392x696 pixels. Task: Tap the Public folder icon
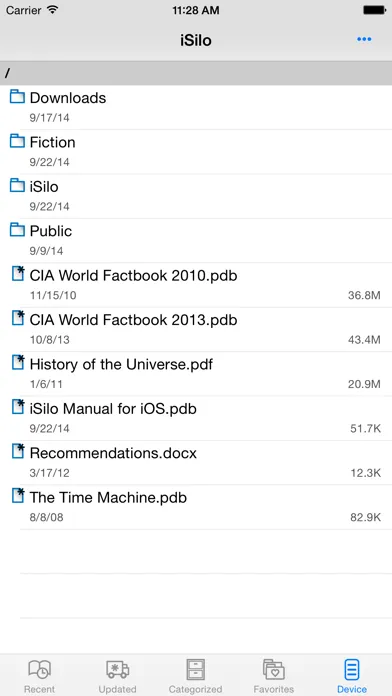coord(17,229)
